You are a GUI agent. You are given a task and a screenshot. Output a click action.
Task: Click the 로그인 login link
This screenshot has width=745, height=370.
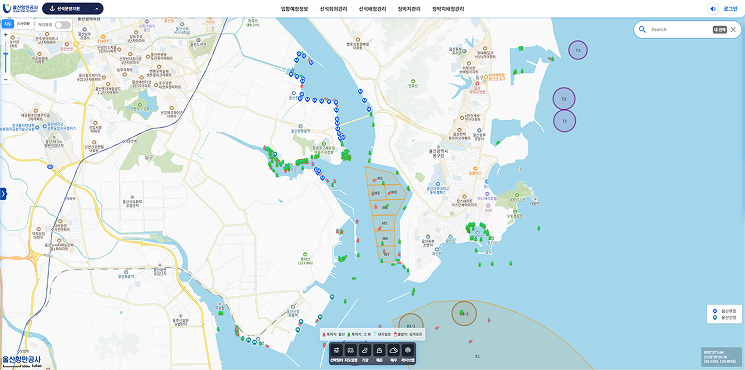tap(730, 9)
